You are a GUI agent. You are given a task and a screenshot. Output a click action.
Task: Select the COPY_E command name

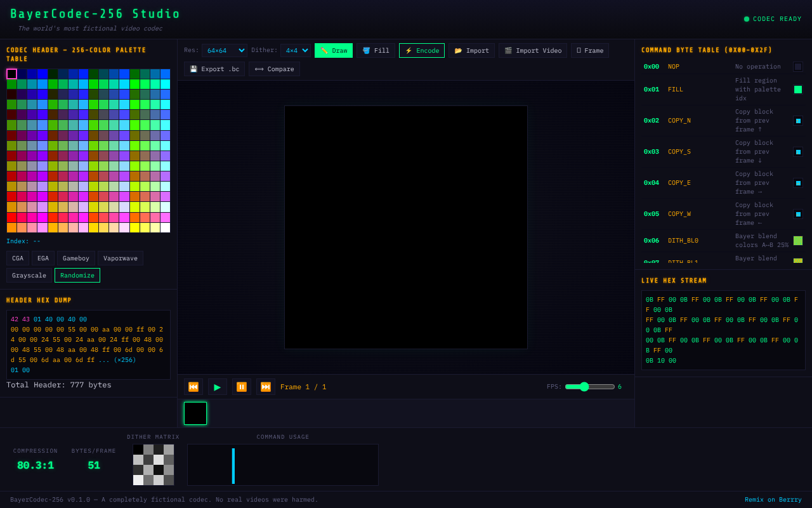pos(679,183)
